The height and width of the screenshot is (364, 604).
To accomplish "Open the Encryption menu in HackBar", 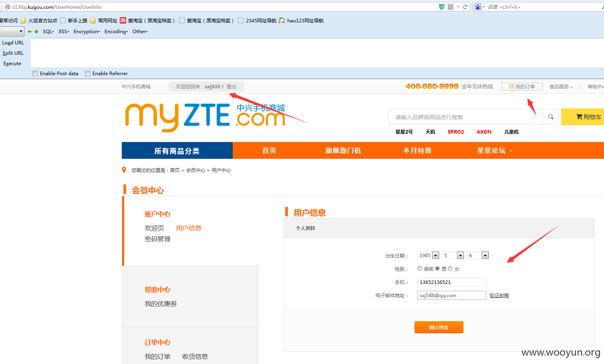I will click(x=87, y=32).
